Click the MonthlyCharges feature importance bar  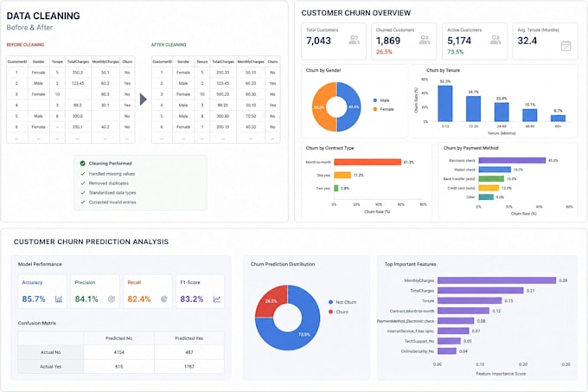(496, 280)
